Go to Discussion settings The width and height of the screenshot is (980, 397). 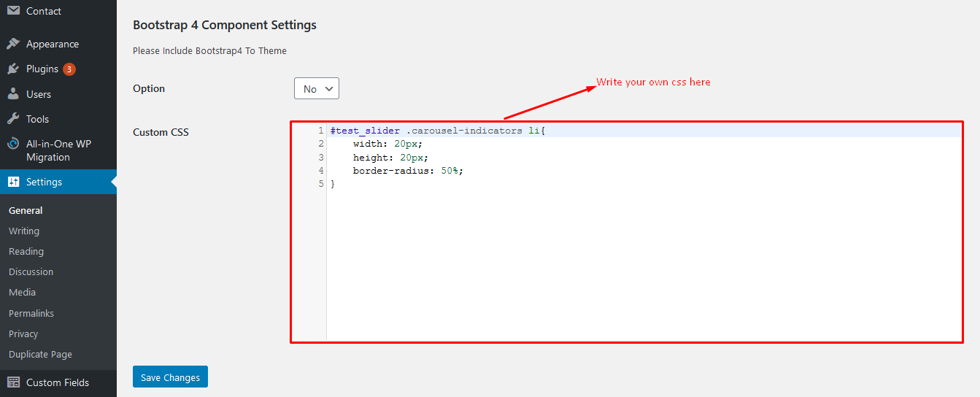coord(31,271)
